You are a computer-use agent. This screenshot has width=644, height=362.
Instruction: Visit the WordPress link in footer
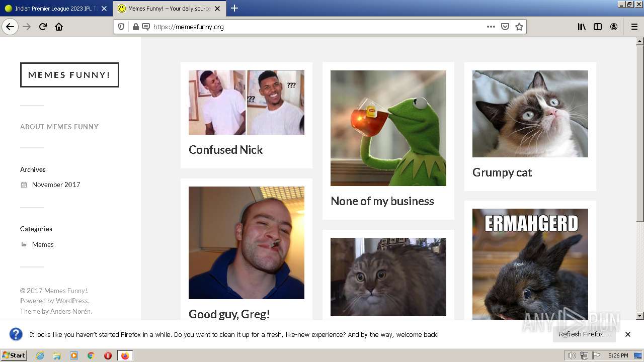coord(71,301)
